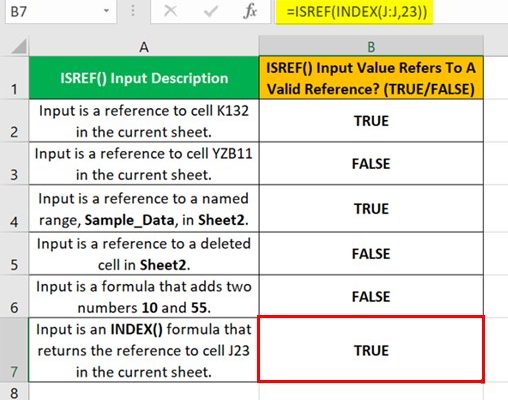The height and width of the screenshot is (400, 508).
Task: Click the Name Box showing B7
Action: coord(60,12)
